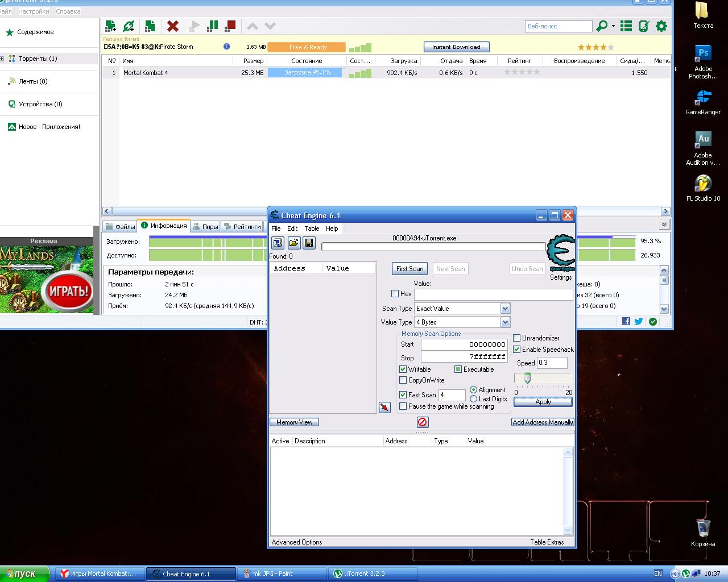Adjust the speedhack speed slider
Viewport: 728px width, 582px height.
pos(527,379)
